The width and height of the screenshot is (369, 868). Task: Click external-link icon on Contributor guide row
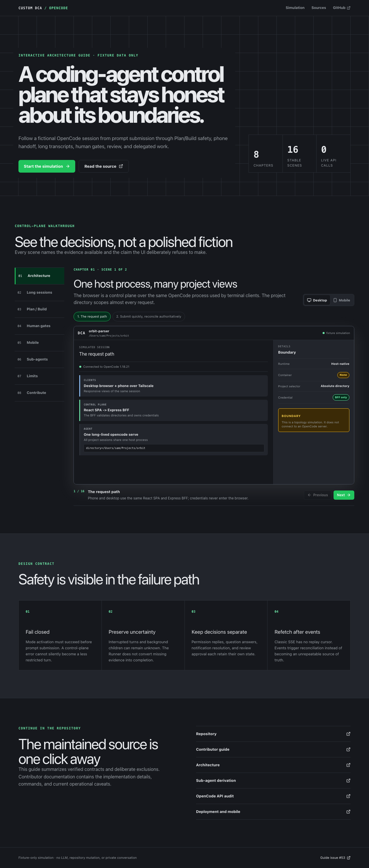tap(348, 749)
